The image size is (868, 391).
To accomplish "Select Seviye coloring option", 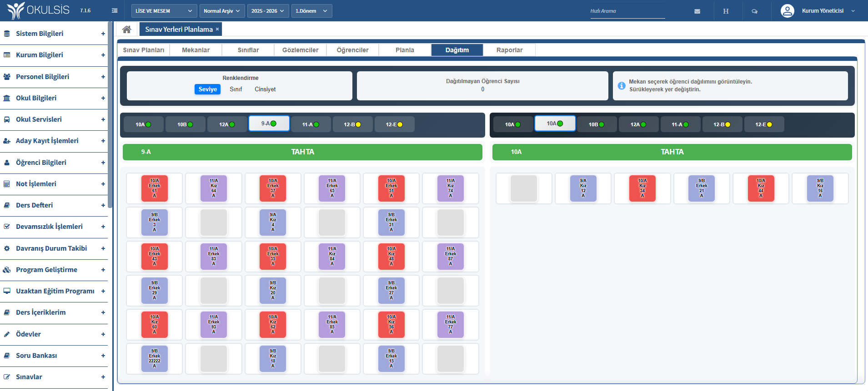I will pos(207,89).
